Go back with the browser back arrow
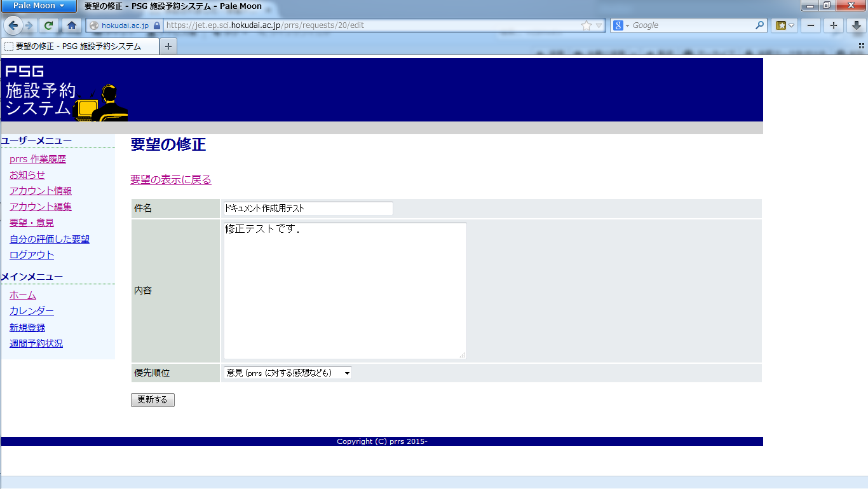Viewport: 868px width, 491px height. click(13, 25)
